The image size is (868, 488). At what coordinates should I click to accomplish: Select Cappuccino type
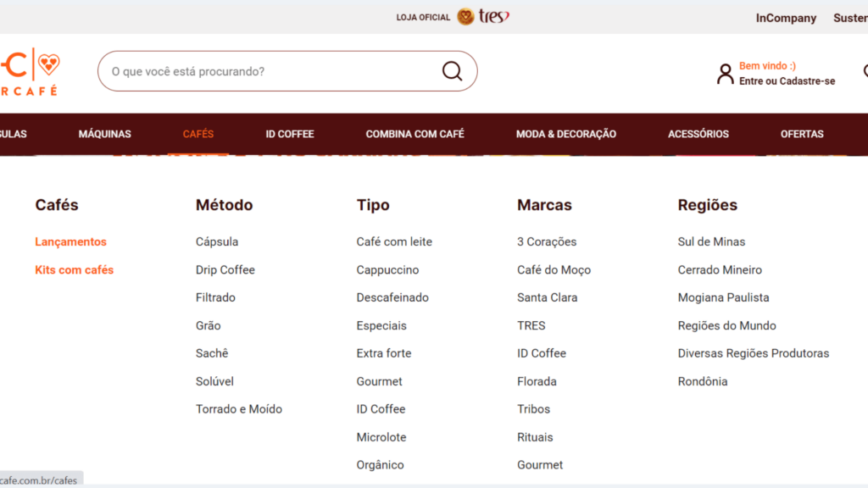[387, 270]
